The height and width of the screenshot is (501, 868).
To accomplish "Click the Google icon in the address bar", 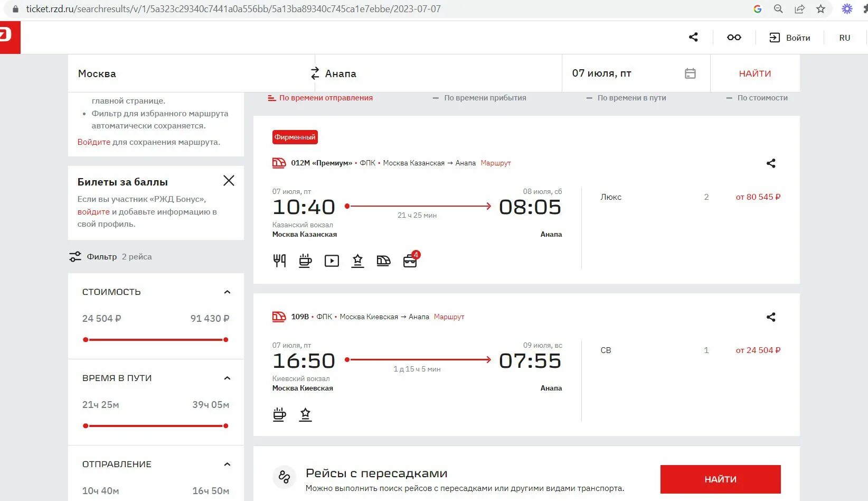I will 757,9.
